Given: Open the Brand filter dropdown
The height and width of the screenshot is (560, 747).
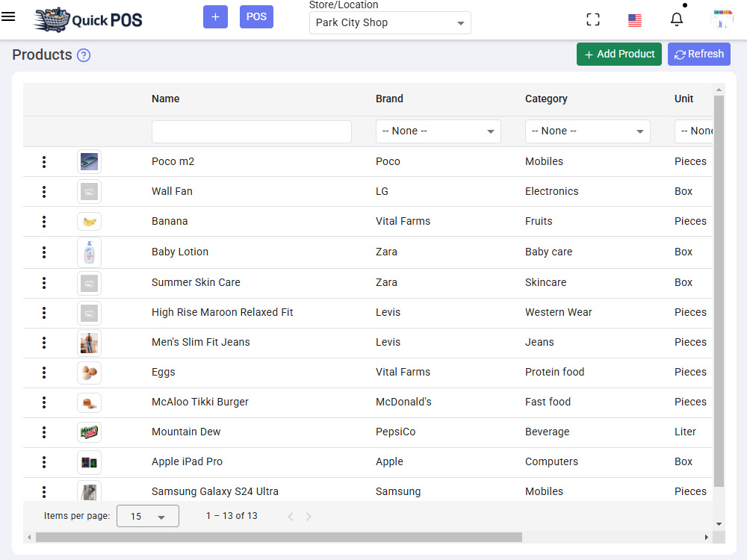Looking at the screenshot, I should (x=438, y=131).
